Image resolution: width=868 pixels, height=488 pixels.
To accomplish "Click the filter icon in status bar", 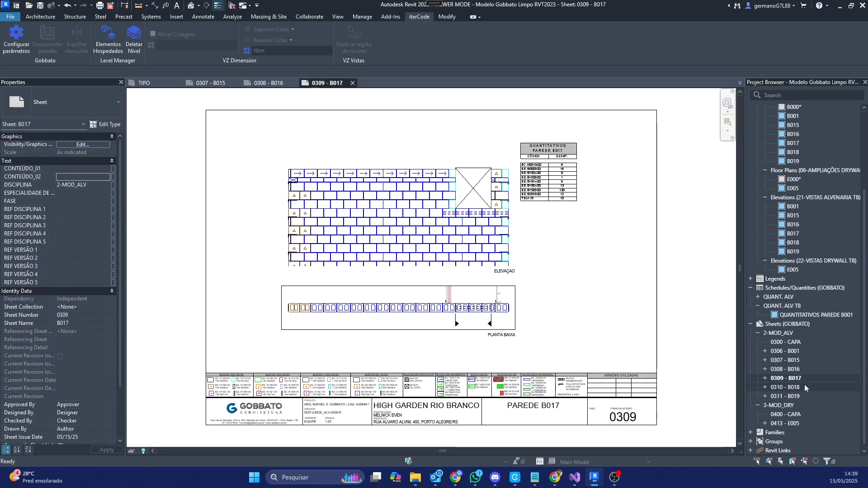I will click(x=827, y=461).
